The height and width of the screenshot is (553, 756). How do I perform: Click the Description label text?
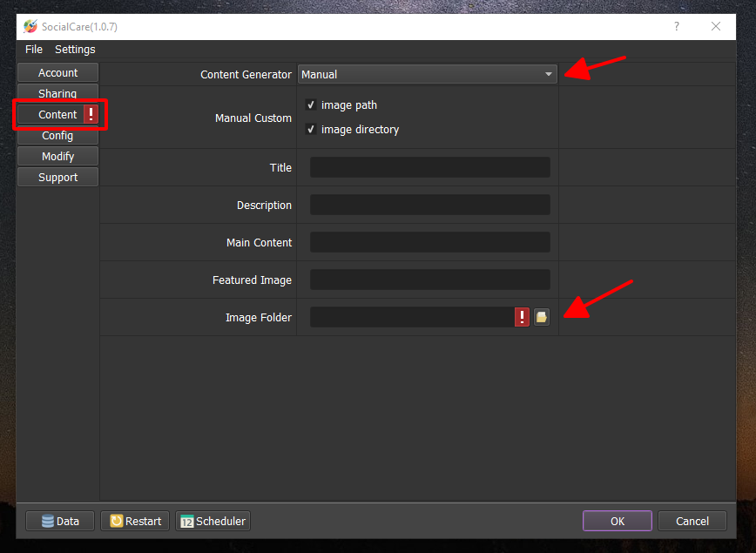click(264, 206)
